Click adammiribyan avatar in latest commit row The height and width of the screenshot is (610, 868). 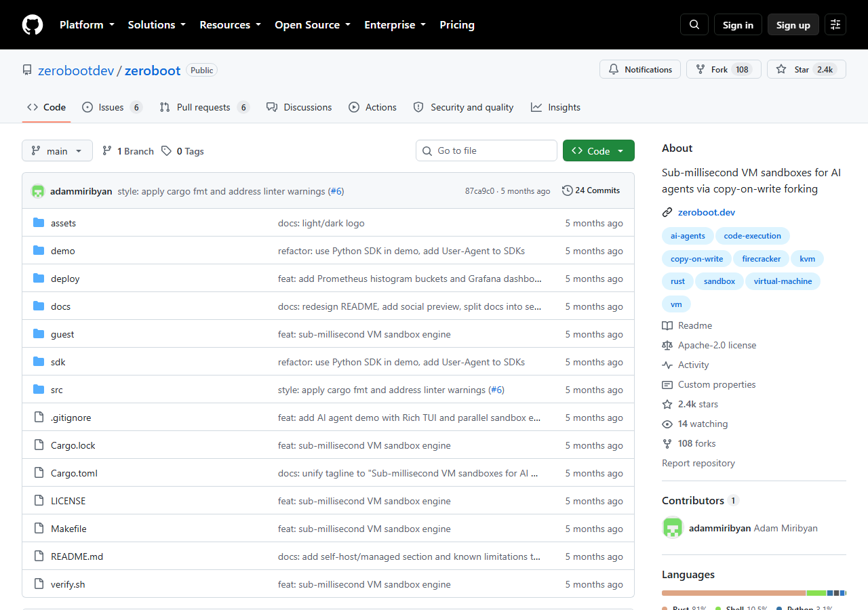[38, 191]
